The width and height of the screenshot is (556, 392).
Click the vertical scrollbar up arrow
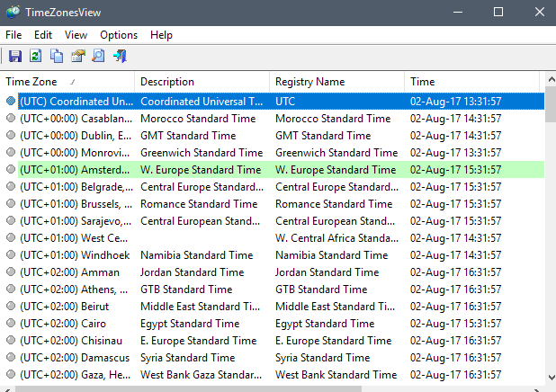(551, 80)
